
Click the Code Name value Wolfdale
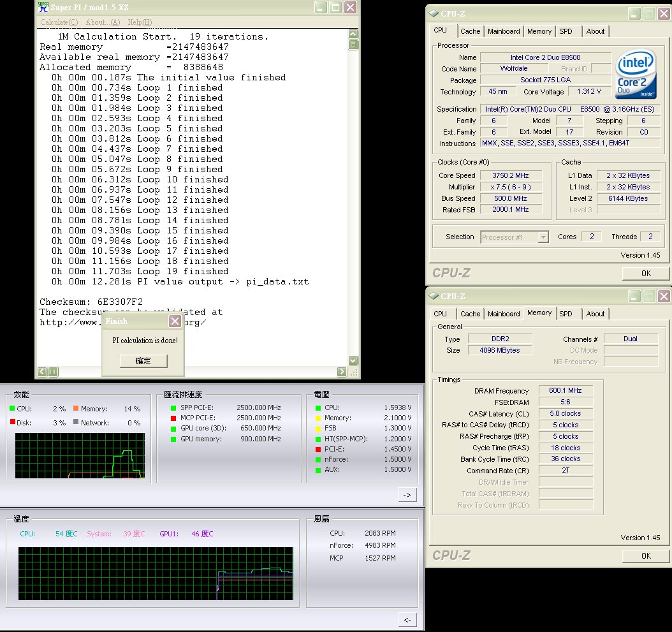click(x=514, y=69)
